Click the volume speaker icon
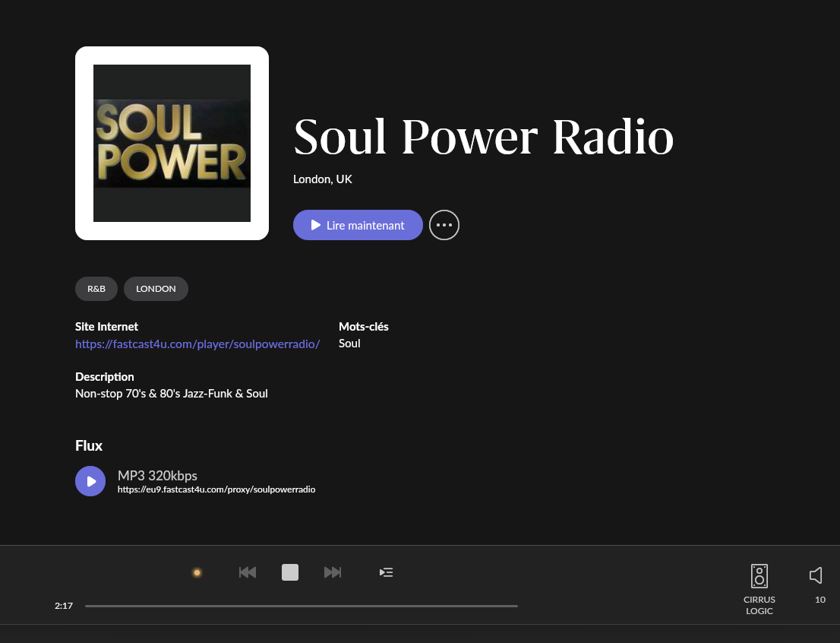840x643 pixels. click(816, 575)
